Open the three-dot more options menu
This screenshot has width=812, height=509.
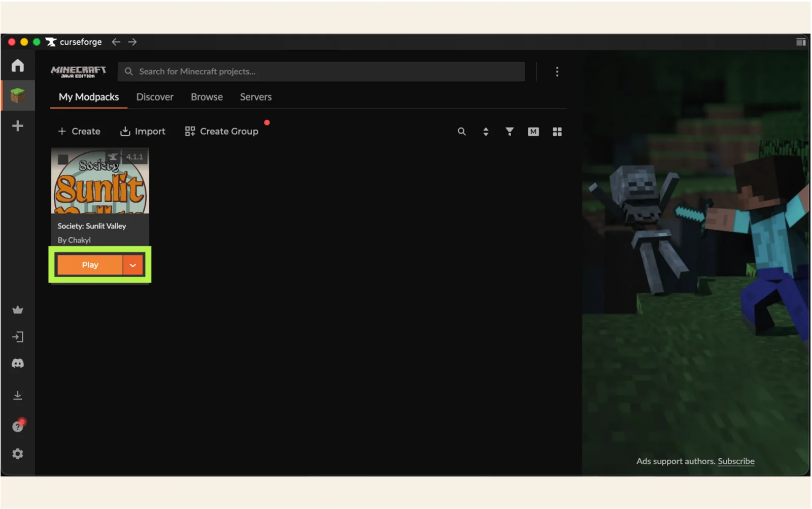pyautogui.click(x=557, y=72)
